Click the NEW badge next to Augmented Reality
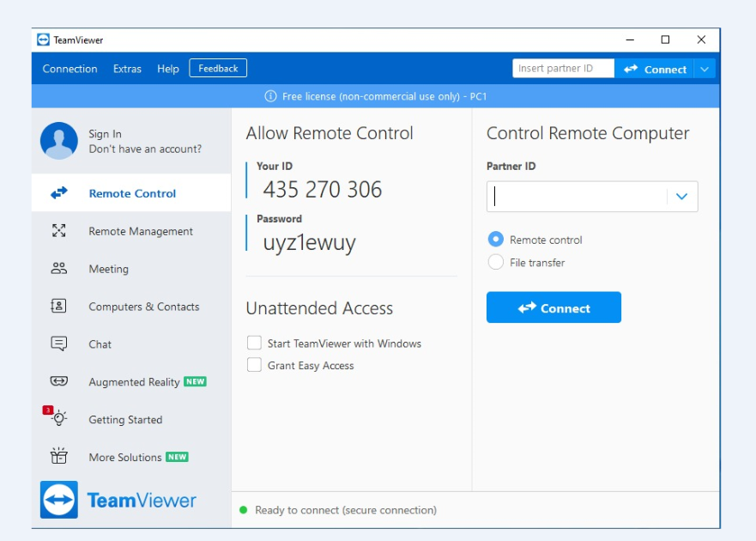The image size is (756, 541). pos(196,381)
